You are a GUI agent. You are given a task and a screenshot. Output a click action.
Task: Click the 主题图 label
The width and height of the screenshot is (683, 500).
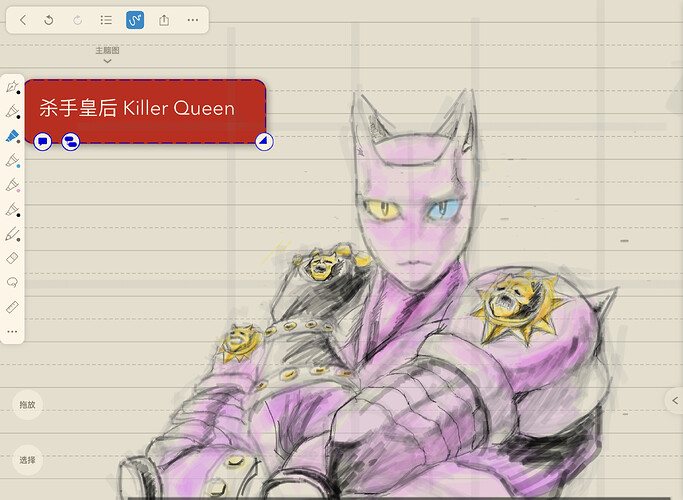pos(107,51)
